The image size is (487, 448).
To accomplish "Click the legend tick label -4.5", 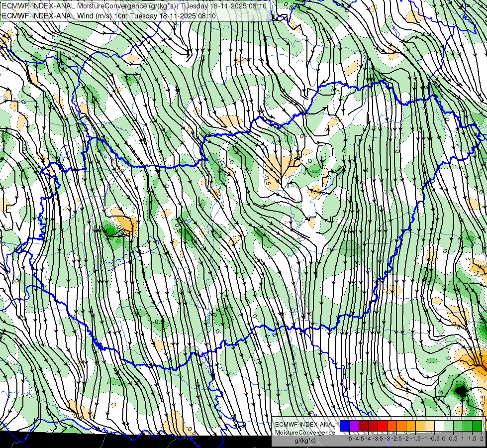I will [359, 439].
